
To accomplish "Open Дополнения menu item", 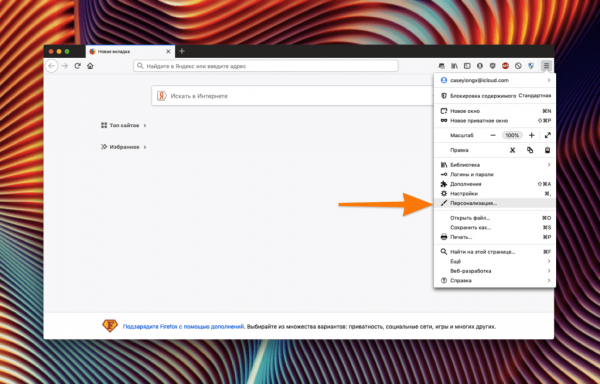I will [x=495, y=184].
